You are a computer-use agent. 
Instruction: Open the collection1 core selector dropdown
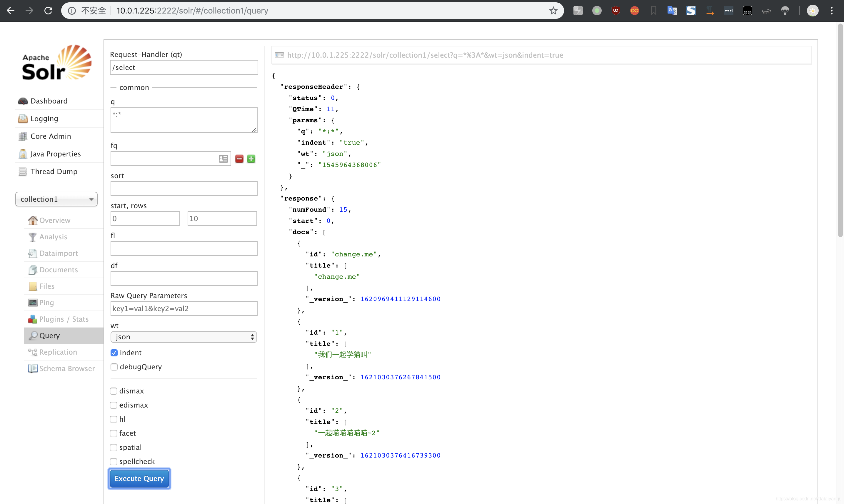point(56,199)
